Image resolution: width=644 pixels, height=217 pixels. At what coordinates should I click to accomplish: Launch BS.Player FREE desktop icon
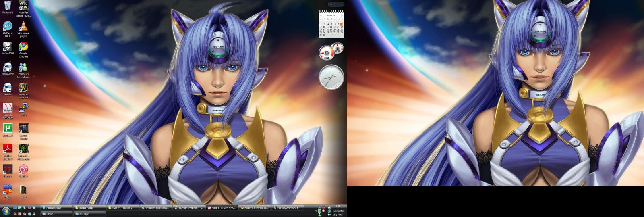pos(7,27)
